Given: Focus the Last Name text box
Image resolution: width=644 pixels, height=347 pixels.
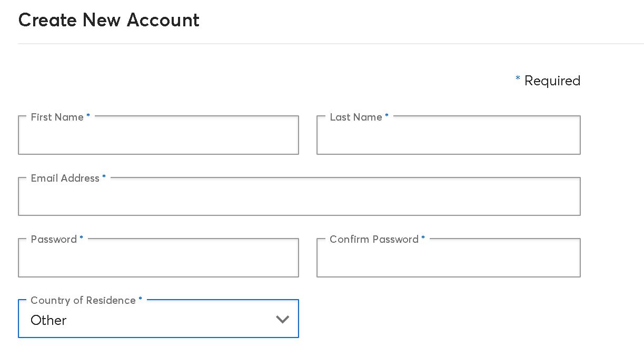Looking at the screenshot, I should coord(448,136).
